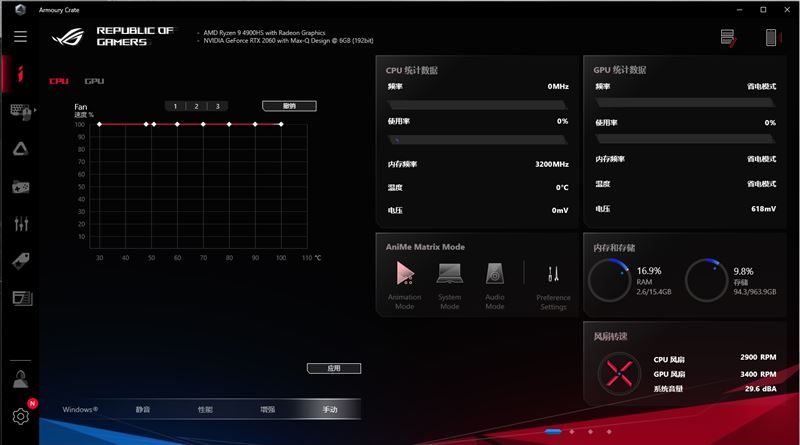The height and width of the screenshot is (445, 800).
Task: Select the System Mode laptop icon
Action: point(449,273)
